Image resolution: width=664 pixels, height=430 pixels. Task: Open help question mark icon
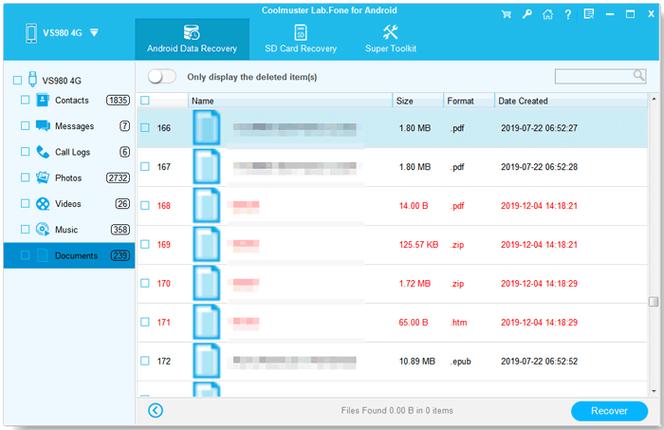click(x=568, y=15)
